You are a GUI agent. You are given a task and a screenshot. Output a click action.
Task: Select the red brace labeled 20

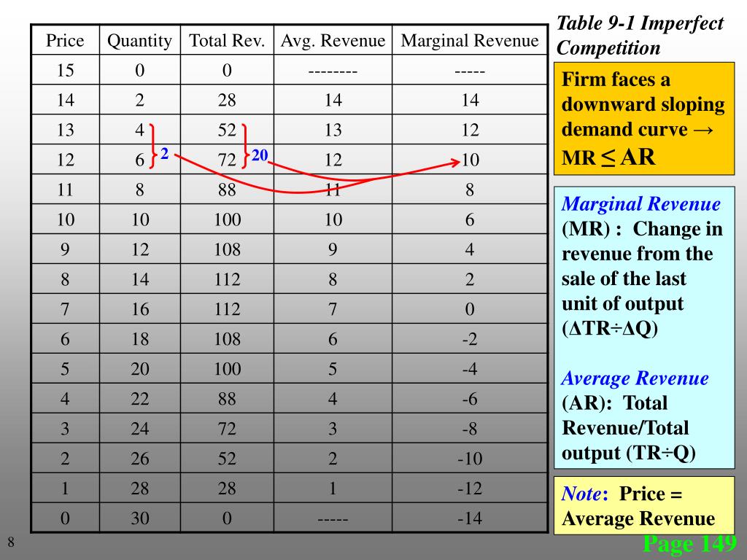click(x=246, y=146)
